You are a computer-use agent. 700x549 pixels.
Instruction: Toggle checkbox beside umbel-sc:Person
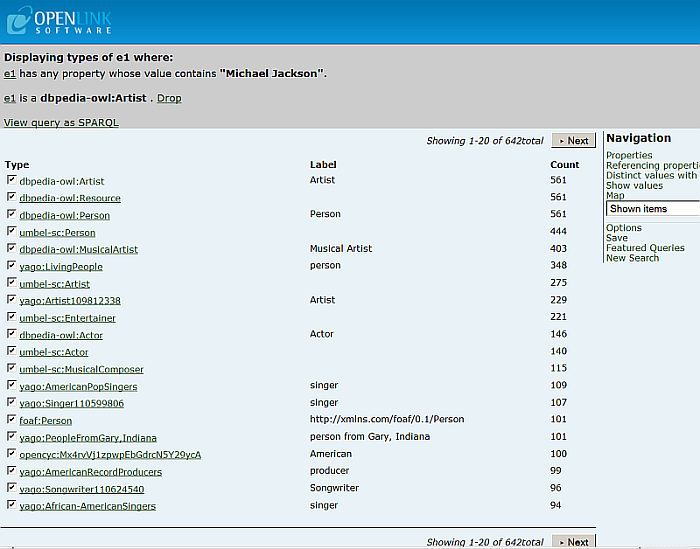coord(12,231)
